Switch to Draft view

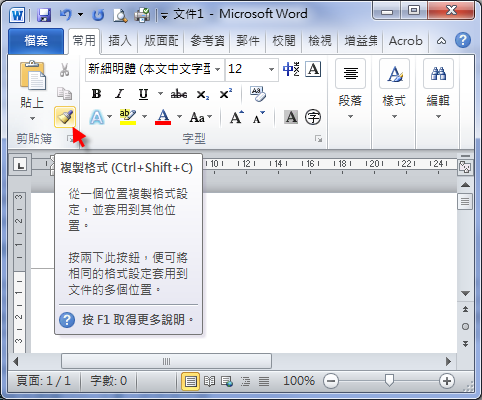pos(264,381)
